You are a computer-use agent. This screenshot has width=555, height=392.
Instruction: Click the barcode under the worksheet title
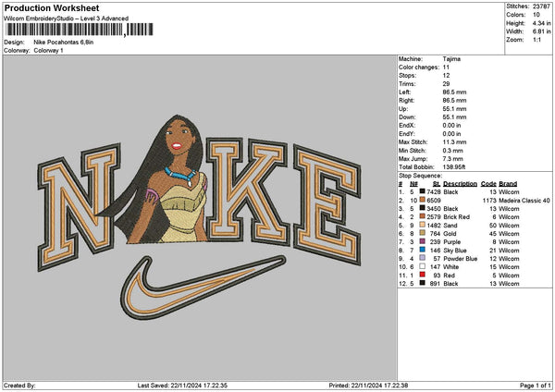[x=80, y=30]
